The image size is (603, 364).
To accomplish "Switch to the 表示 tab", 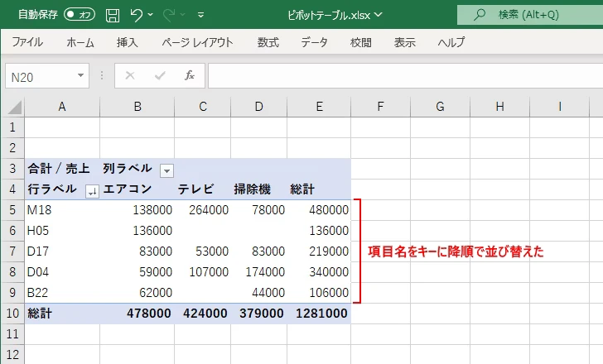I will (404, 42).
